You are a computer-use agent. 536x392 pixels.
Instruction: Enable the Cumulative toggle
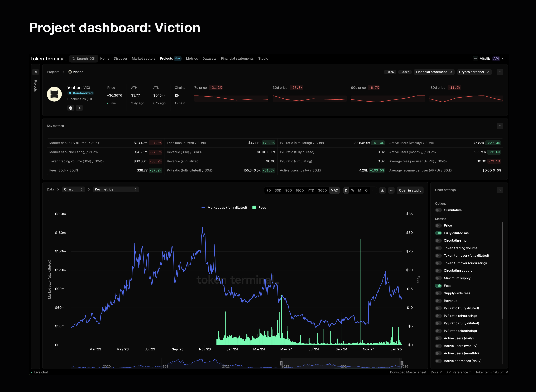coord(438,210)
